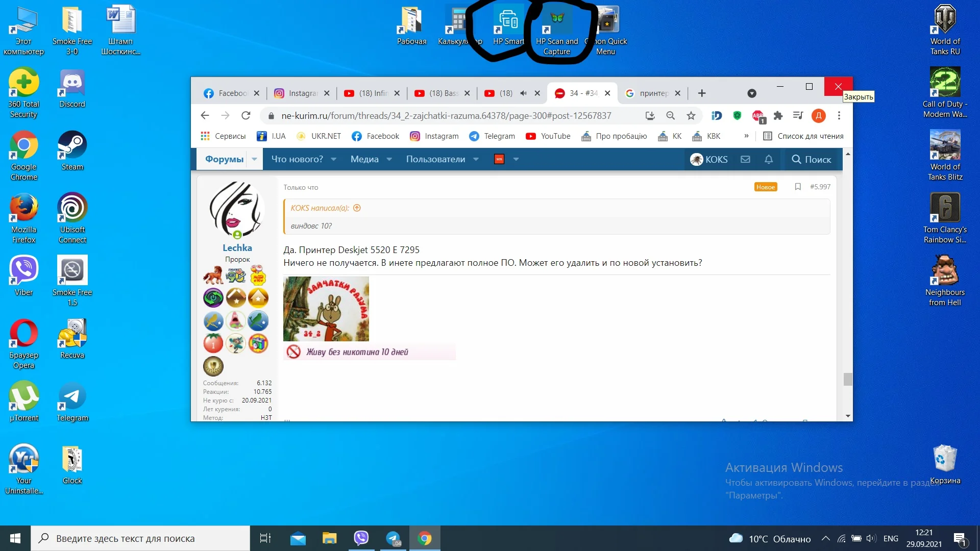The height and width of the screenshot is (551, 980).
Task: Mute the tab via speaker icon on YouTube tab
Action: click(523, 93)
